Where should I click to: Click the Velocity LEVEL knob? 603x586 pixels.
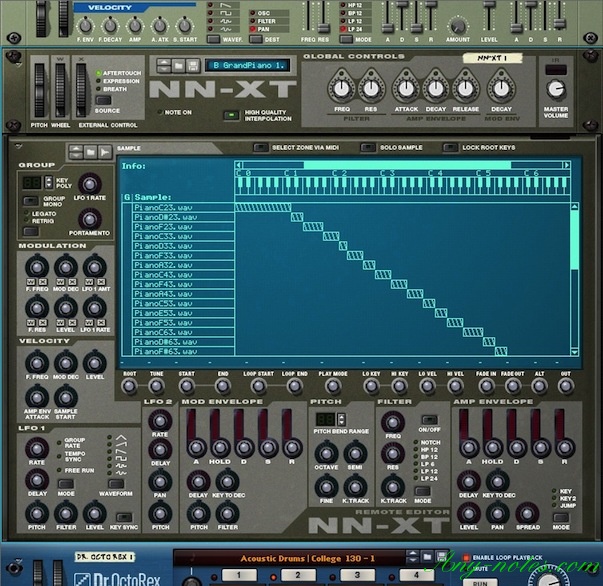[x=95, y=363]
